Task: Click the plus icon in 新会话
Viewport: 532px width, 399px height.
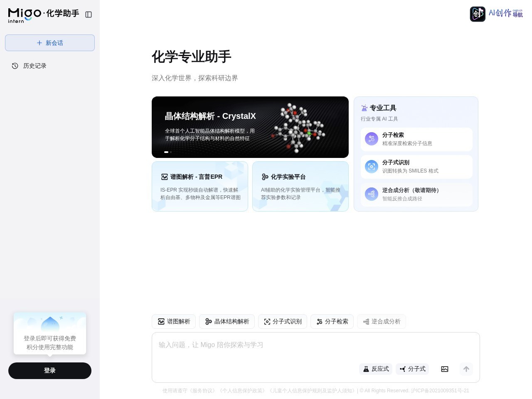Action: point(39,43)
